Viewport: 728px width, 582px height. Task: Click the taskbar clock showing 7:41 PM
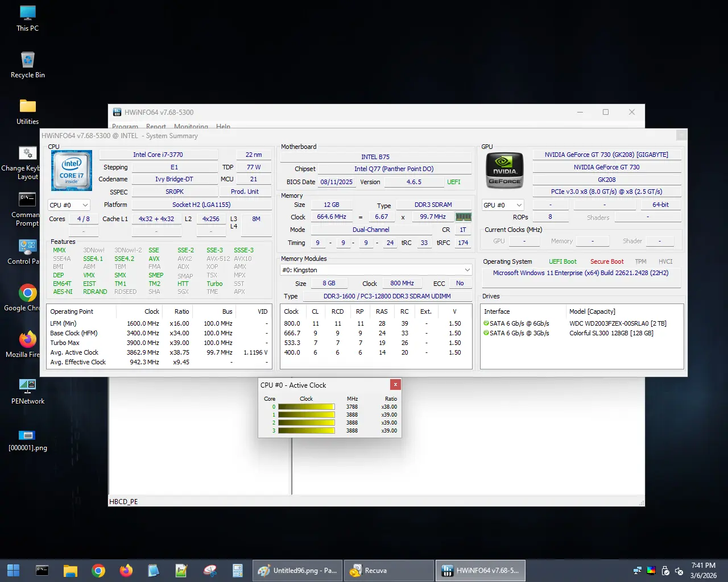(703, 571)
